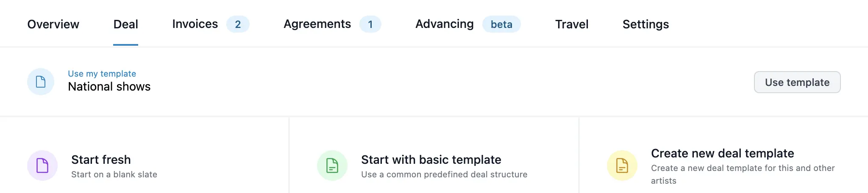Click the Agreements count badge showing 1
Viewport: 868px width, 193px height.
(x=370, y=24)
